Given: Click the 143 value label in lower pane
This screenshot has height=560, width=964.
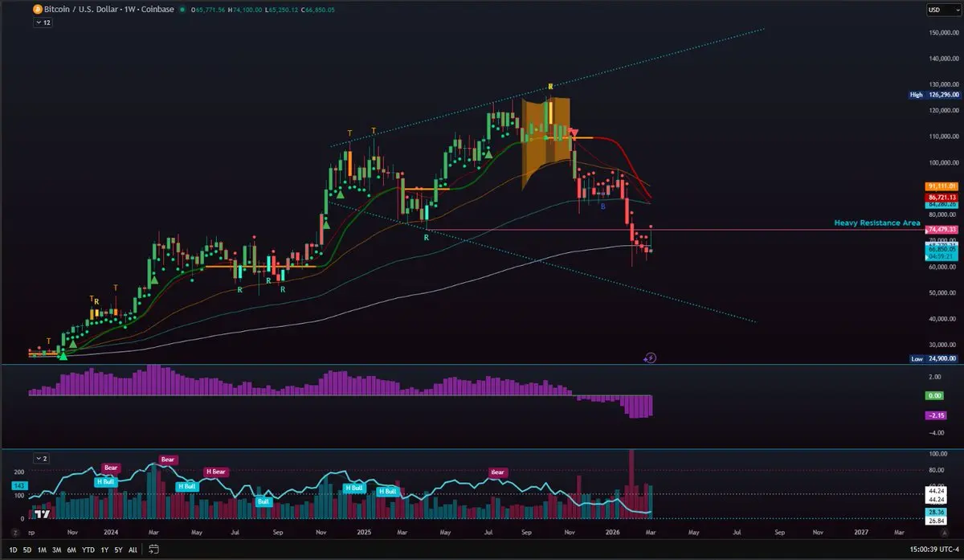Looking at the screenshot, I should point(19,486).
